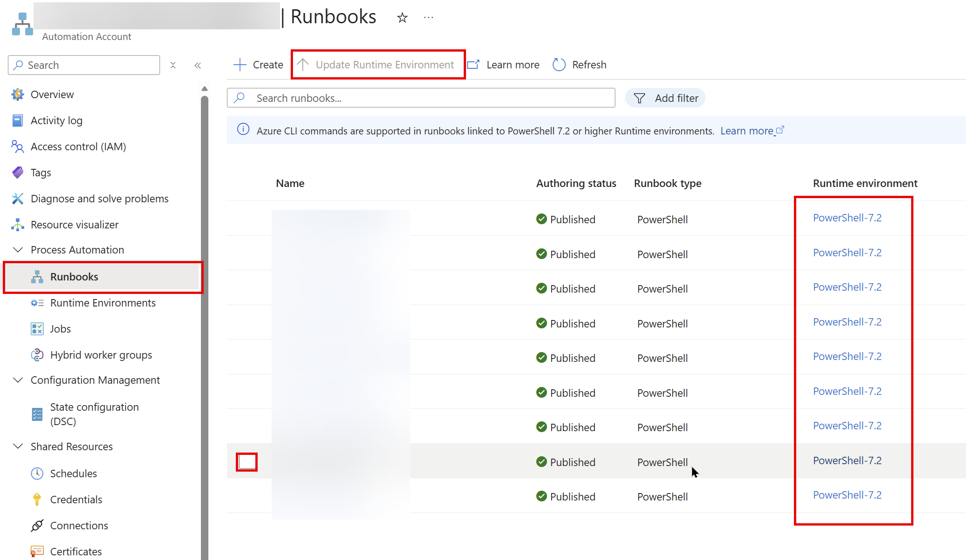Click the Name column header

pyautogui.click(x=290, y=183)
